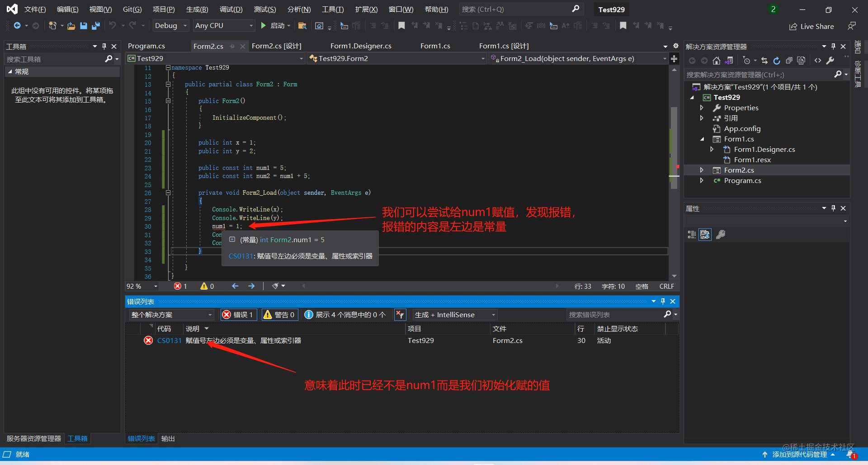The image size is (868, 465).
Task: Click the show all files icon
Action: (x=801, y=61)
